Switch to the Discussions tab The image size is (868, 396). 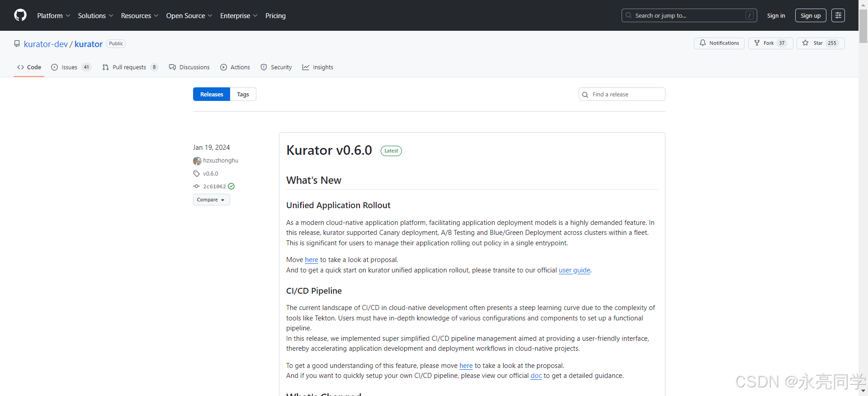click(189, 67)
